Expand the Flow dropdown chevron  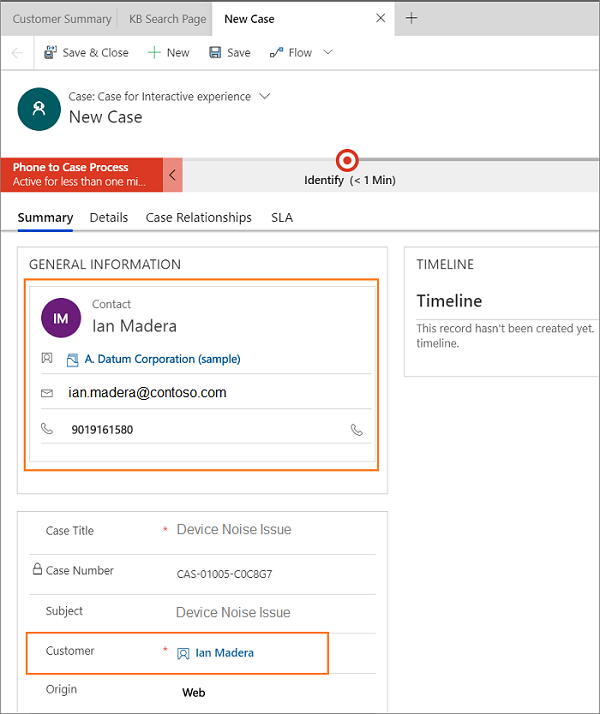(328, 52)
